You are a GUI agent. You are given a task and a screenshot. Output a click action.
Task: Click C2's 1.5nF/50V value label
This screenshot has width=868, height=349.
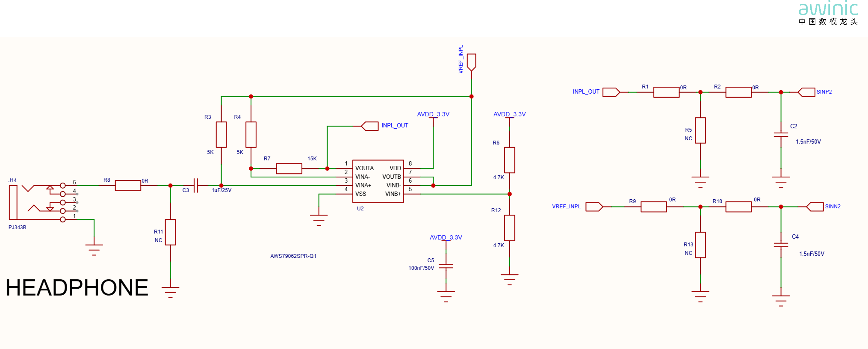coord(808,142)
